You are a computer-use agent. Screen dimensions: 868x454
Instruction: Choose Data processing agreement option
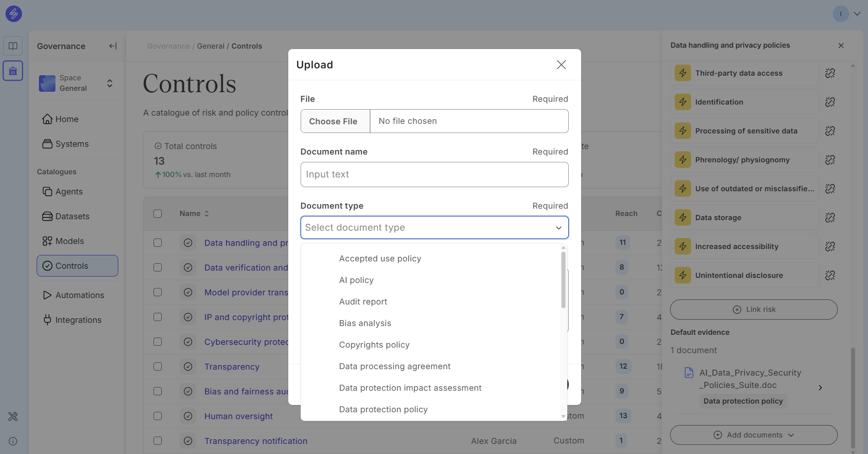pyautogui.click(x=395, y=366)
